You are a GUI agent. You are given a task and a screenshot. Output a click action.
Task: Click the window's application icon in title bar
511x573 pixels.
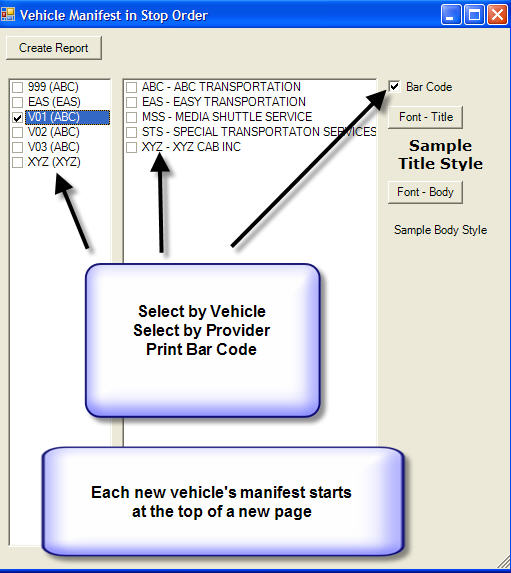(8, 15)
